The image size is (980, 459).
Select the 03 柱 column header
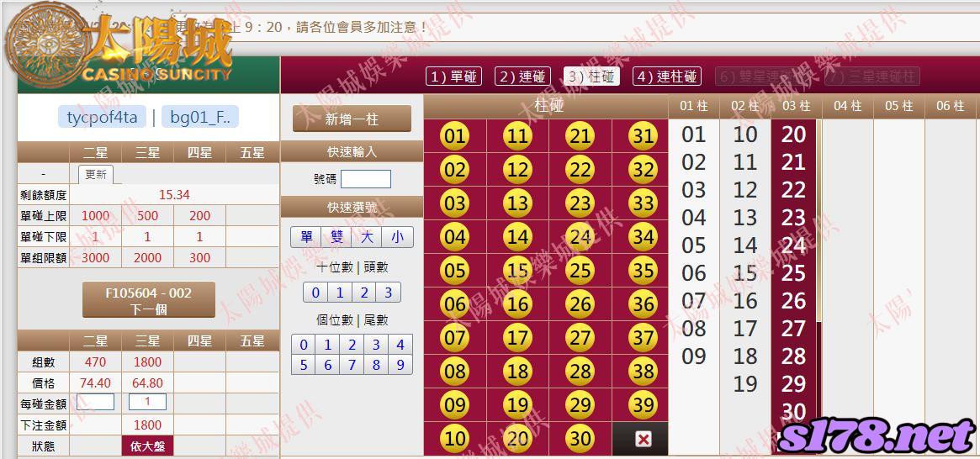click(797, 106)
